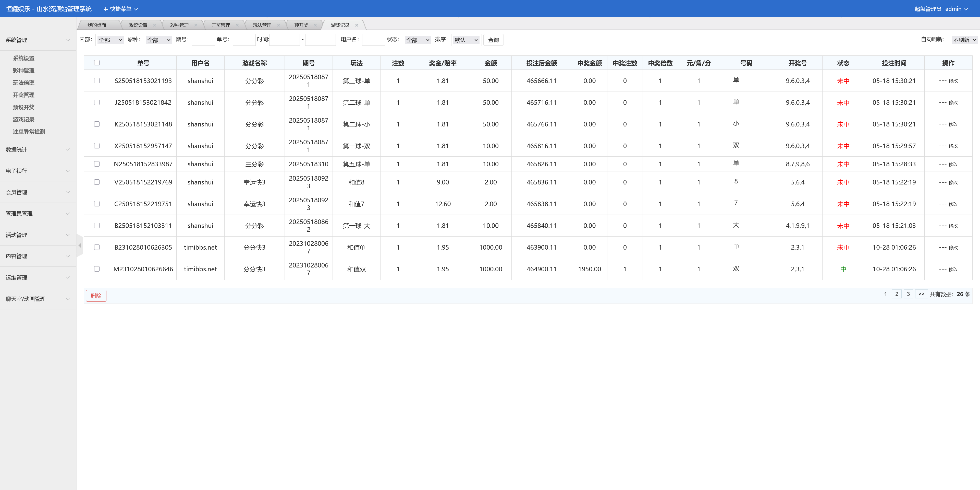
Task: Close the 预开奖 tab with its X icon
Action: [315, 25]
